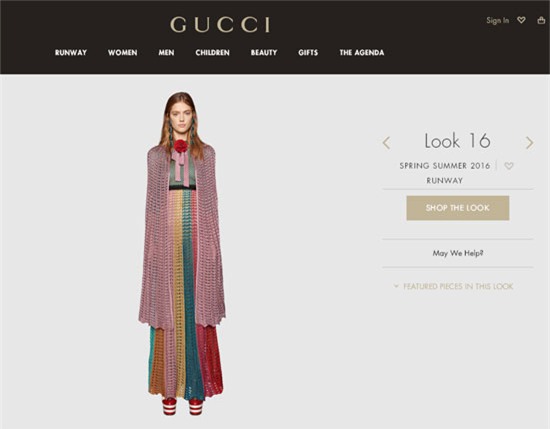
Task: Open the Beauty menu
Action: [x=264, y=53]
